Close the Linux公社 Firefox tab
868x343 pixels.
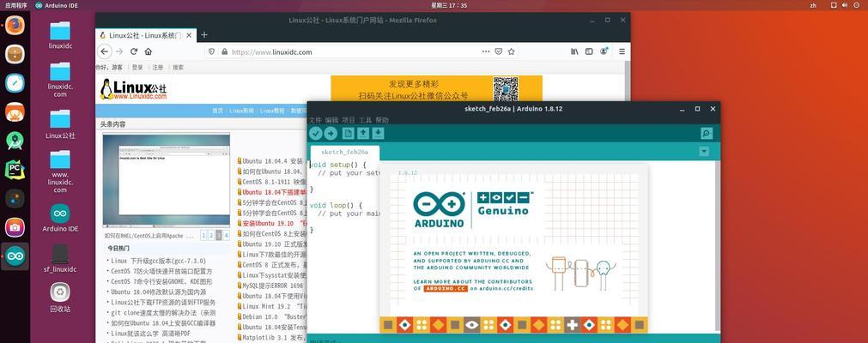(189, 35)
